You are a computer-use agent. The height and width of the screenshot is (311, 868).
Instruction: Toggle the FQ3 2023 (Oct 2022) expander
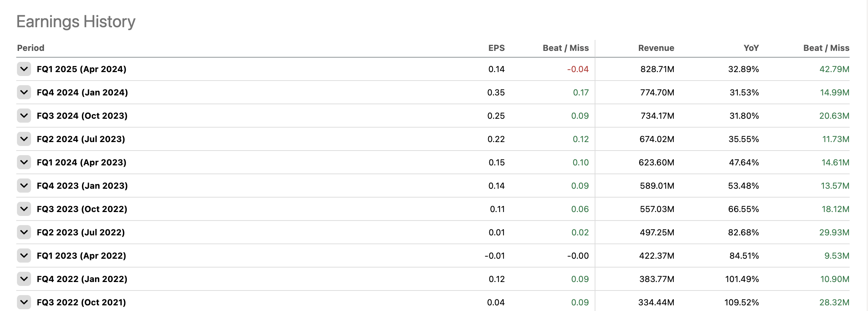click(24, 209)
